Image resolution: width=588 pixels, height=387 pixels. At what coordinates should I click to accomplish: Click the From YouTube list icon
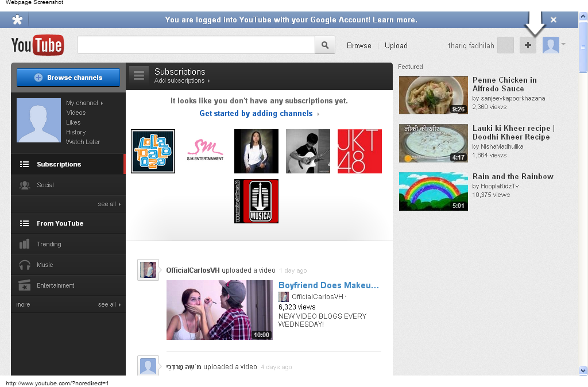[25, 223]
